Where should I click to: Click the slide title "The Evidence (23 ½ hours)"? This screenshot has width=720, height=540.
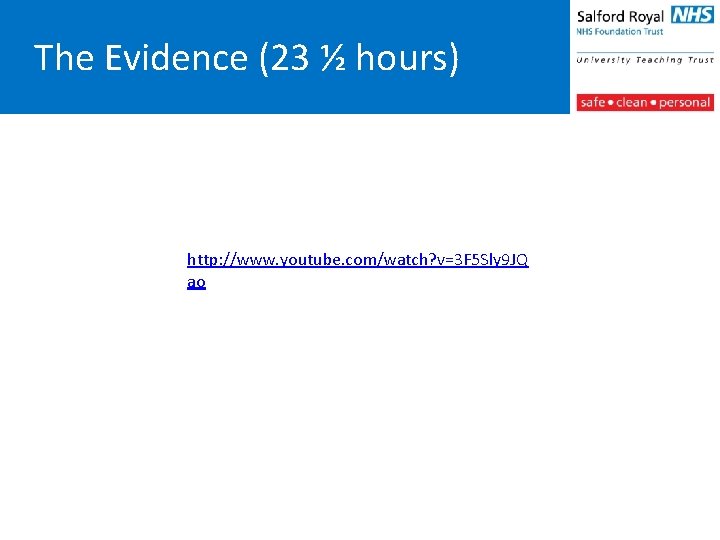point(246,58)
